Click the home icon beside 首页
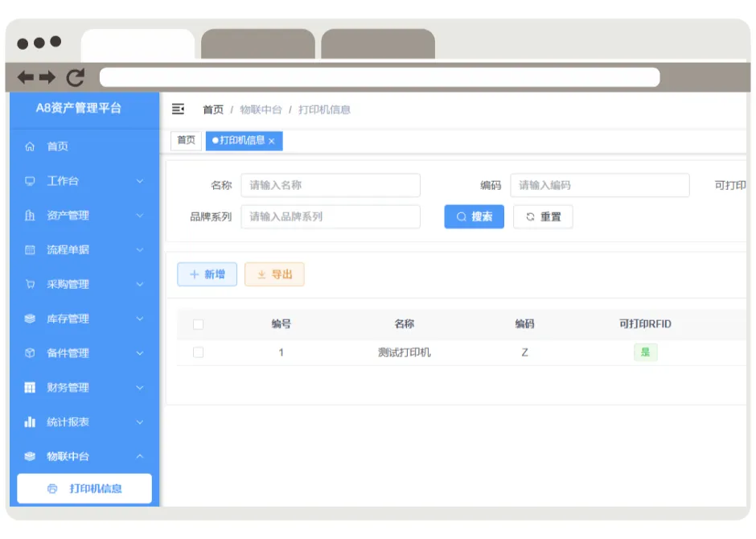Image resolution: width=756 pixels, height=539 pixels. (30, 146)
